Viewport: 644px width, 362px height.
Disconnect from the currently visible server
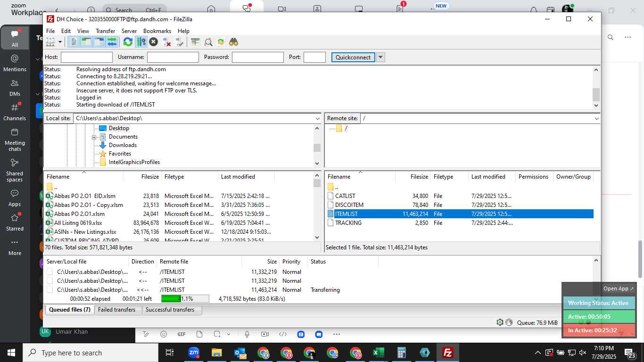click(166, 42)
